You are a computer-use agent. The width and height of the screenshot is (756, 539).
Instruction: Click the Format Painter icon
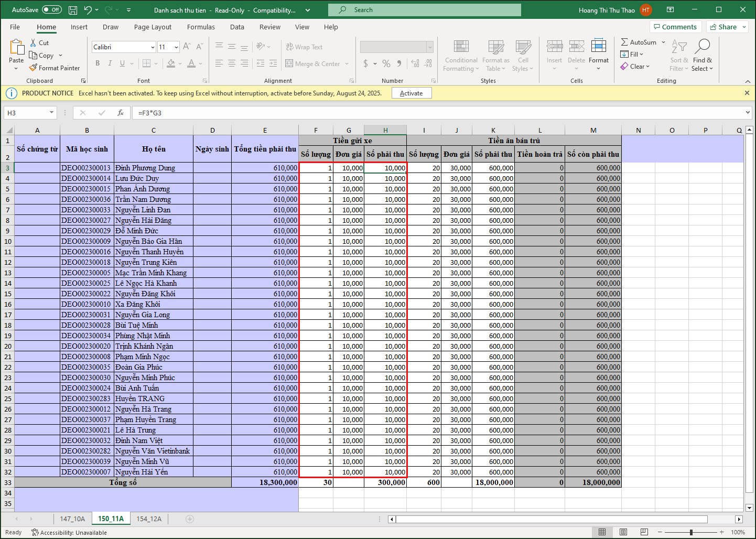coord(34,68)
